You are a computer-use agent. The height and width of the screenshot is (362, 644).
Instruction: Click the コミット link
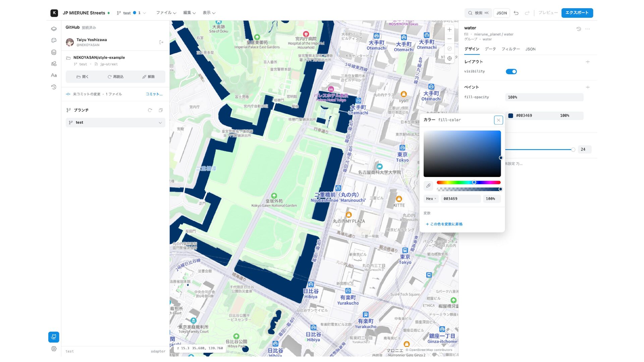154,94
